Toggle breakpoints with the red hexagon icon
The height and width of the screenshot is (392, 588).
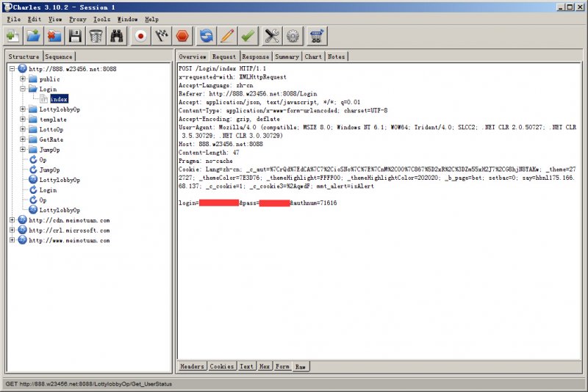click(182, 36)
